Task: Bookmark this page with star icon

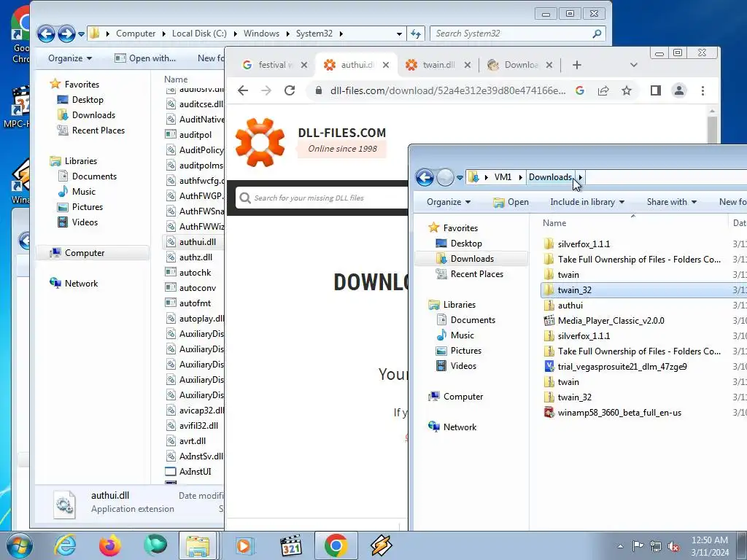Action: (x=627, y=90)
